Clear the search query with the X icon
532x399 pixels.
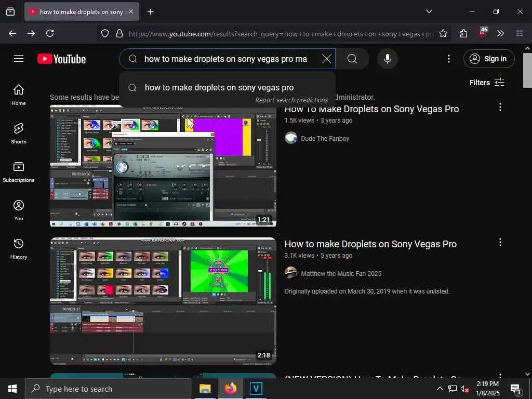pyautogui.click(x=327, y=59)
